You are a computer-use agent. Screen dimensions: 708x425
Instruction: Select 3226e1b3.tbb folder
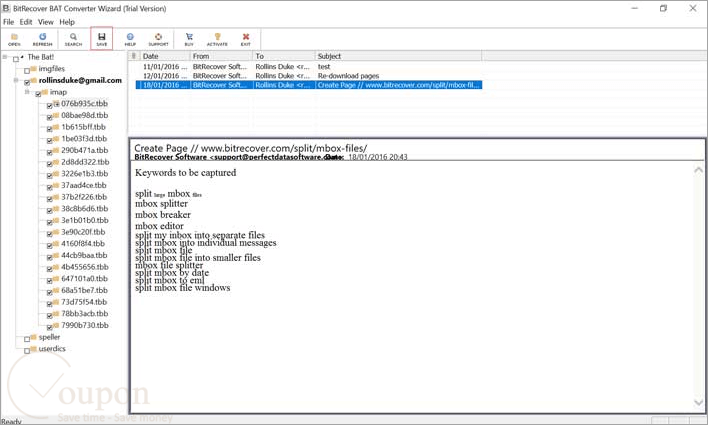pyautogui.click(x=84, y=174)
